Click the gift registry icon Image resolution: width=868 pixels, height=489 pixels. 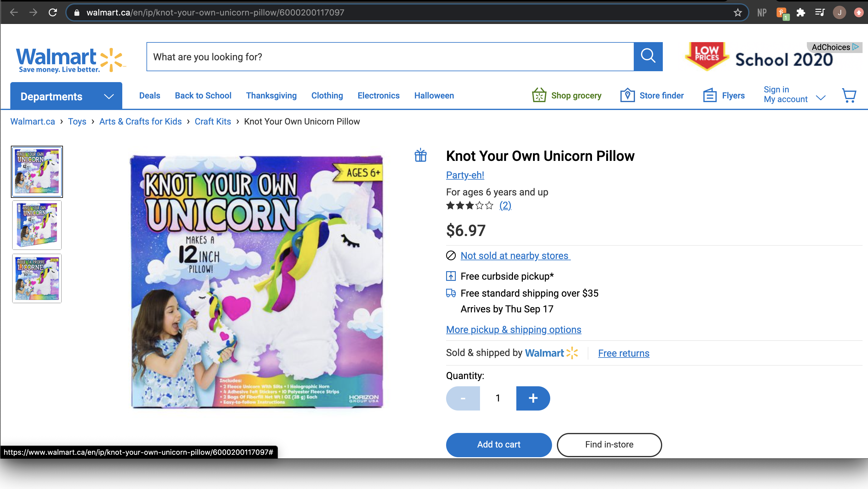coord(420,155)
